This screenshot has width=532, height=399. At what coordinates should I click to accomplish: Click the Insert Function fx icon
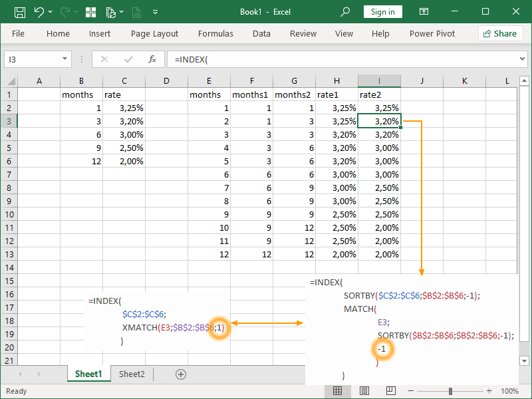click(x=152, y=59)
